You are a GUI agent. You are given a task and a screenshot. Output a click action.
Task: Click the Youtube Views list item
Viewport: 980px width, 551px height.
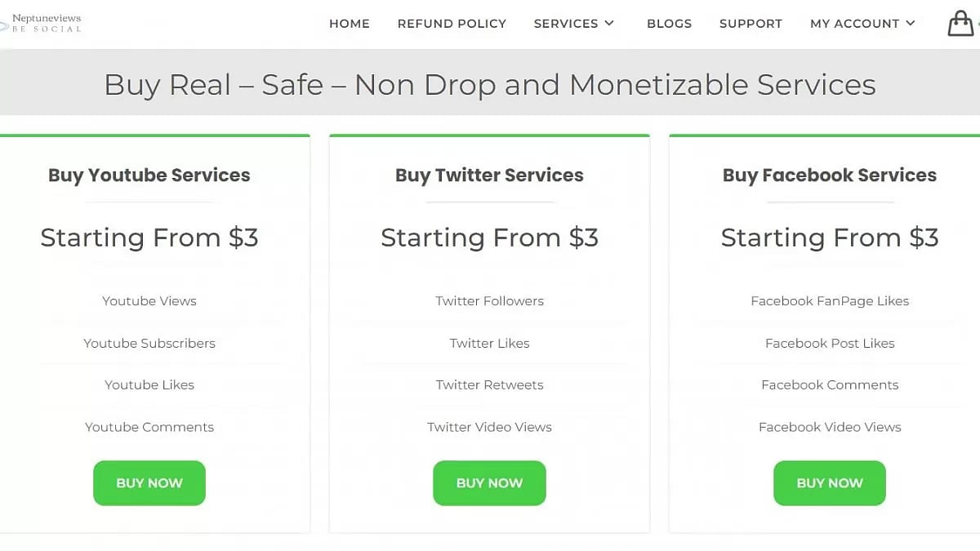click(149, 301)
